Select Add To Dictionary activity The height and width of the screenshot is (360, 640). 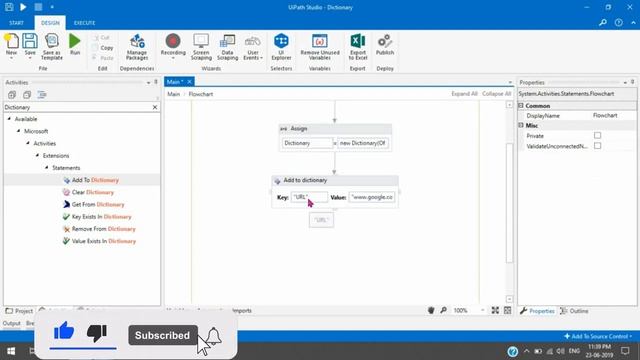(x=91, y=180)
